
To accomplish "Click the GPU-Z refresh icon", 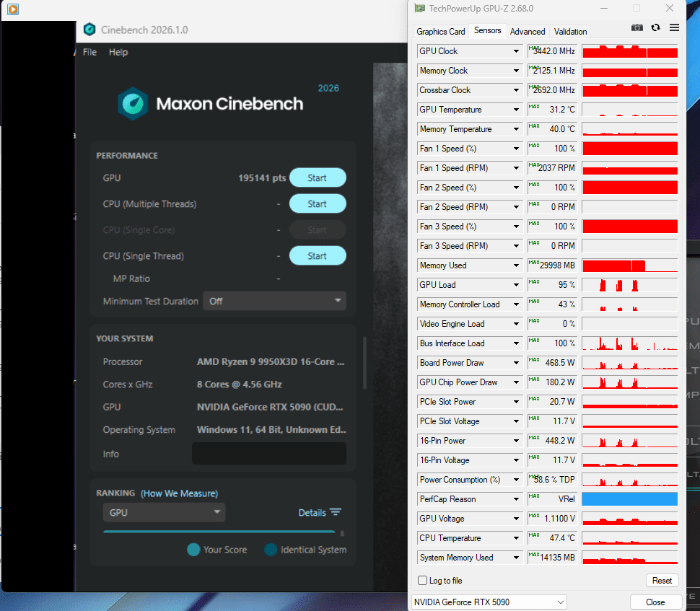I will click(x=655, y=27).
